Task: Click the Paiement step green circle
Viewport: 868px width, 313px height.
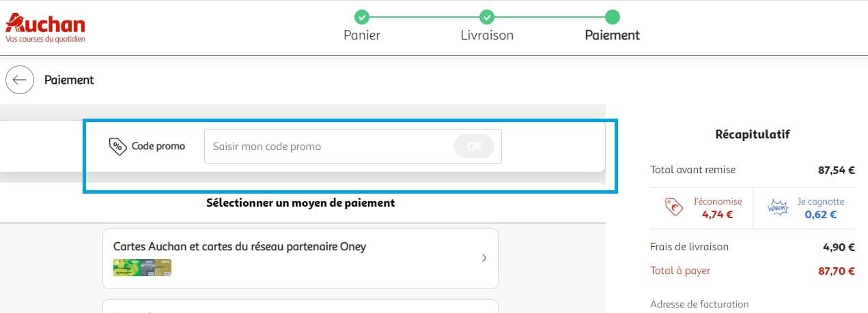Action: (x=613, y=16)
